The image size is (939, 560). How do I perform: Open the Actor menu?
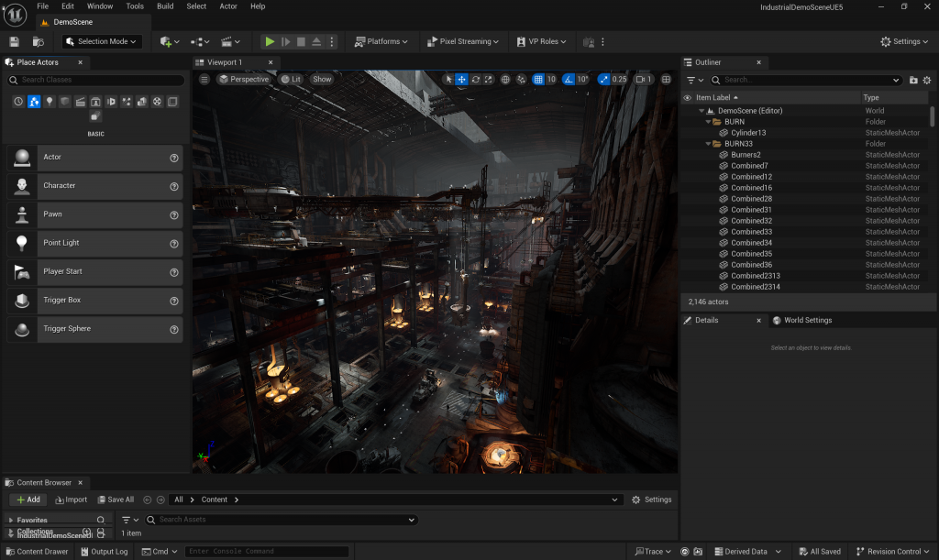(x=228, y=6)
